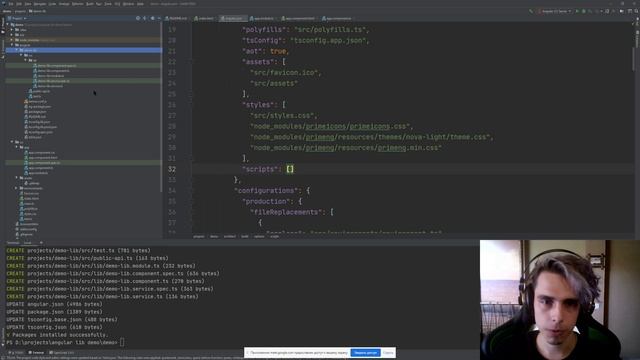Collapse the projects folder arrow
The image size is (640, 360).
click(11, 45)
